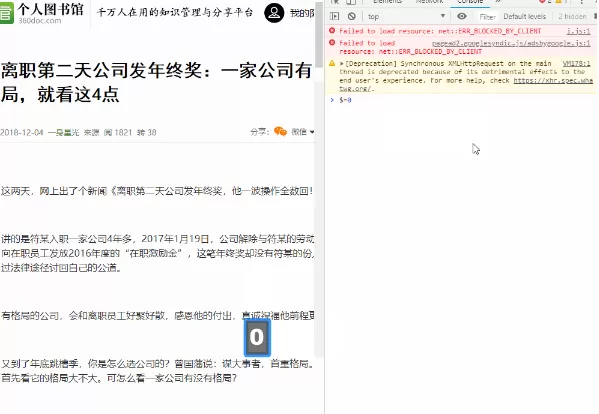Open the i.js:1 source link
Viewport: 599px width, 414px height.
pyautogui.click(x=578, y=31)
